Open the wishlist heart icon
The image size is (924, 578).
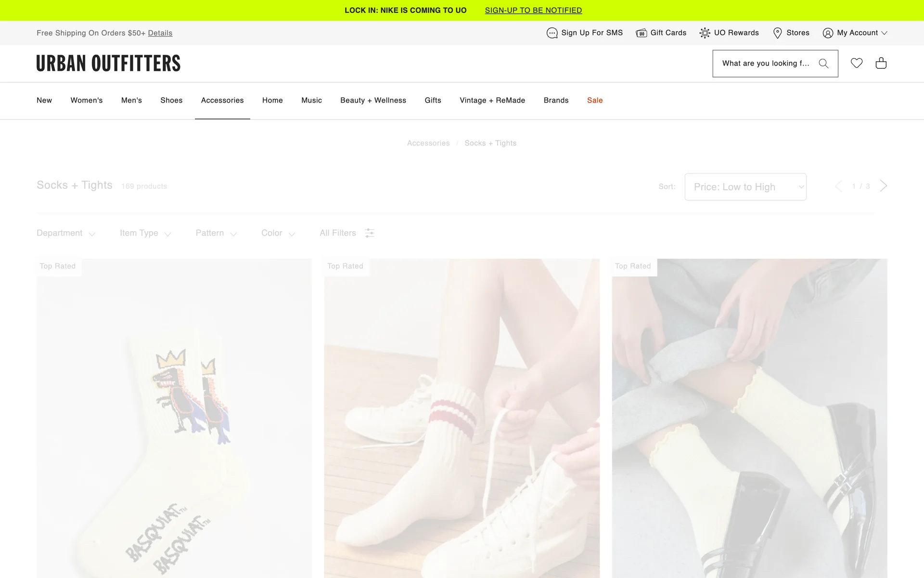pyautogui.click(x=856, y=63)
